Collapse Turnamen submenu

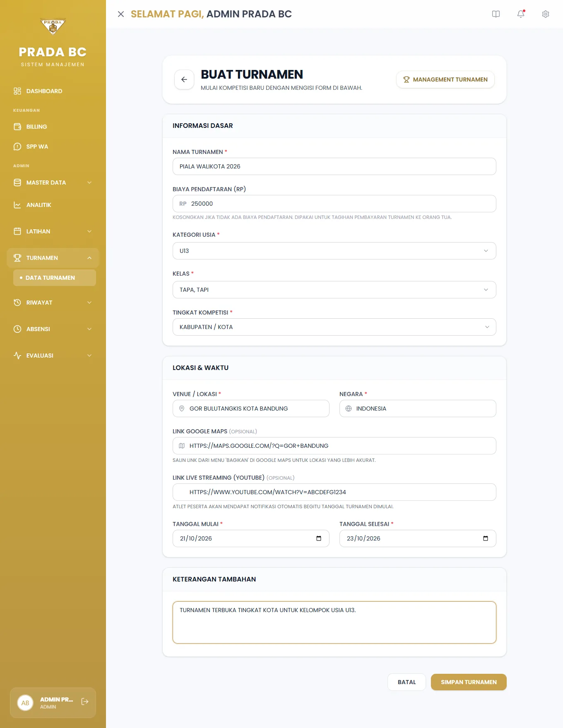(x=53, y=258)
